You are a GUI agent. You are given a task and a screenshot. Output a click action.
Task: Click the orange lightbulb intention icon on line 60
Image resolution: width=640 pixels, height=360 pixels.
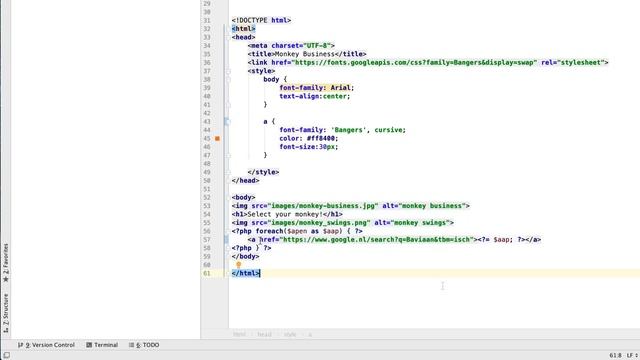[x=239, y=264]
